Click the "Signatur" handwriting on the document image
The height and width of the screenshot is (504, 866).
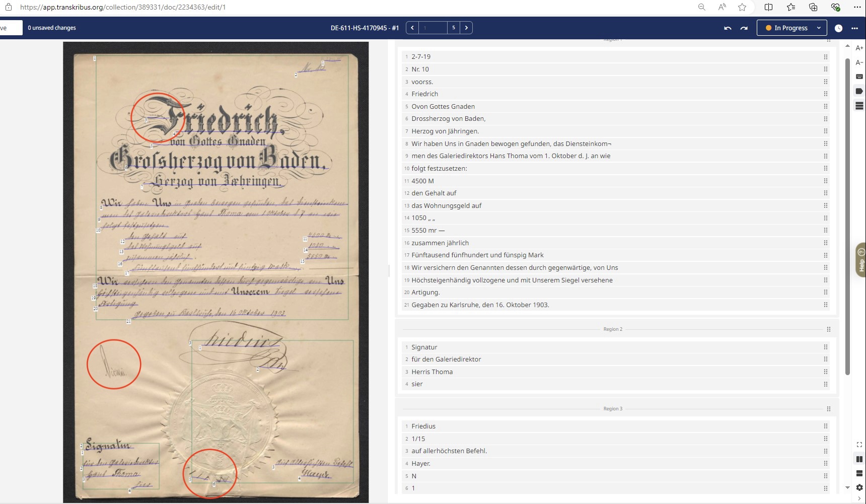pyautogui.click(x=109, y=446)
